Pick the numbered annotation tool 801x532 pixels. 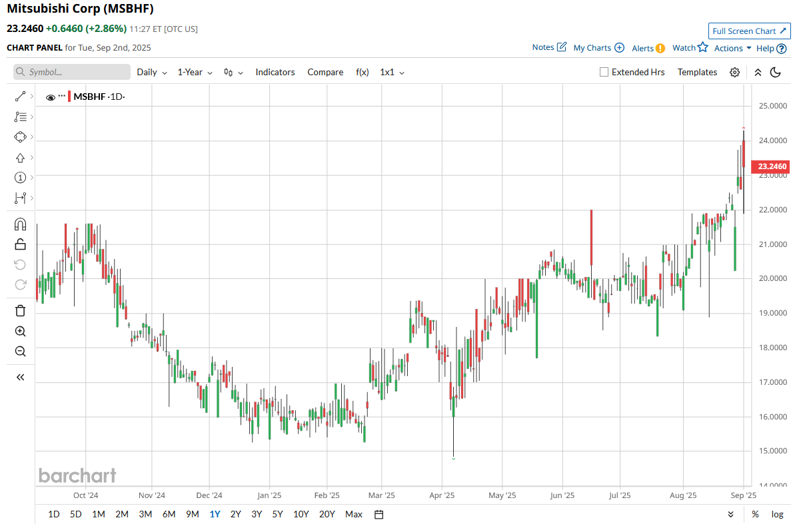20,178
